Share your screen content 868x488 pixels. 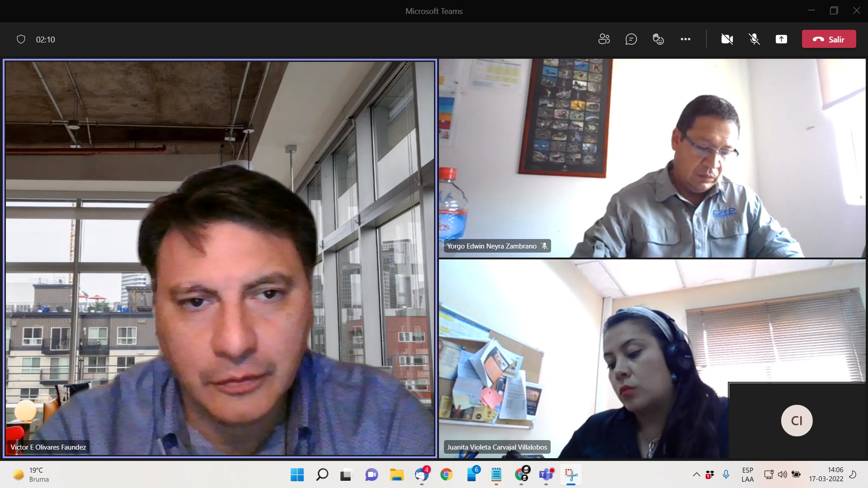click(781, 39)
